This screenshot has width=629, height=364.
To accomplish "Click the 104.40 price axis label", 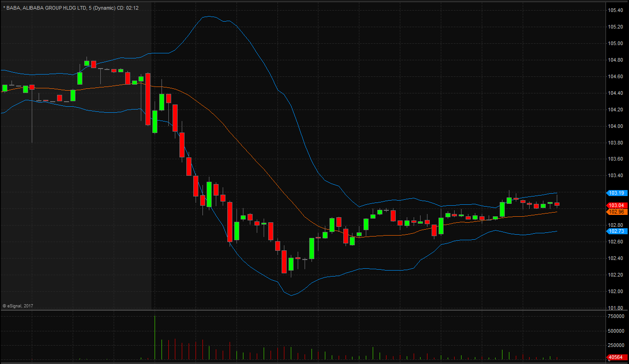I will tap(616, 93).
